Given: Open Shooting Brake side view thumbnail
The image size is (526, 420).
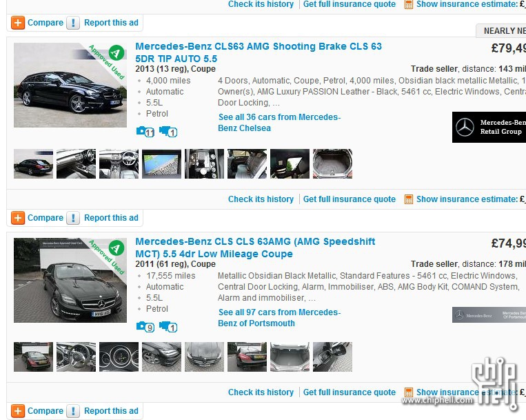Looking at the screenshot, I should tap(33, 163).
